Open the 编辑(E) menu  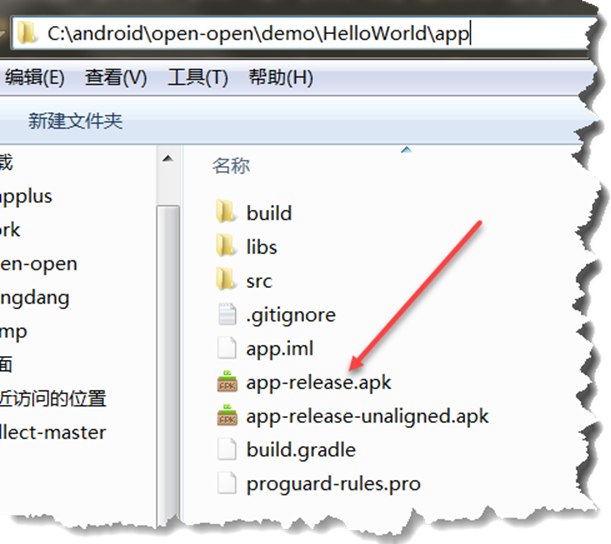tap(34, 77)
